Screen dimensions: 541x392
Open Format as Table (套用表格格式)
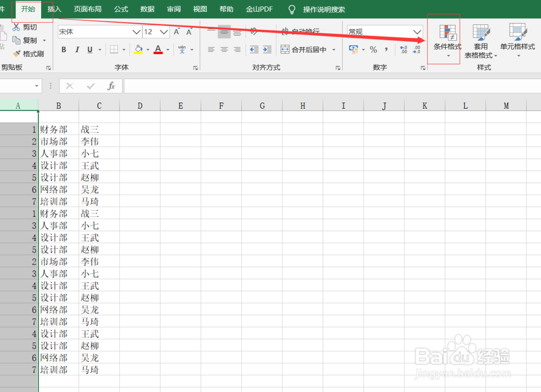click(x=480, y=41)
